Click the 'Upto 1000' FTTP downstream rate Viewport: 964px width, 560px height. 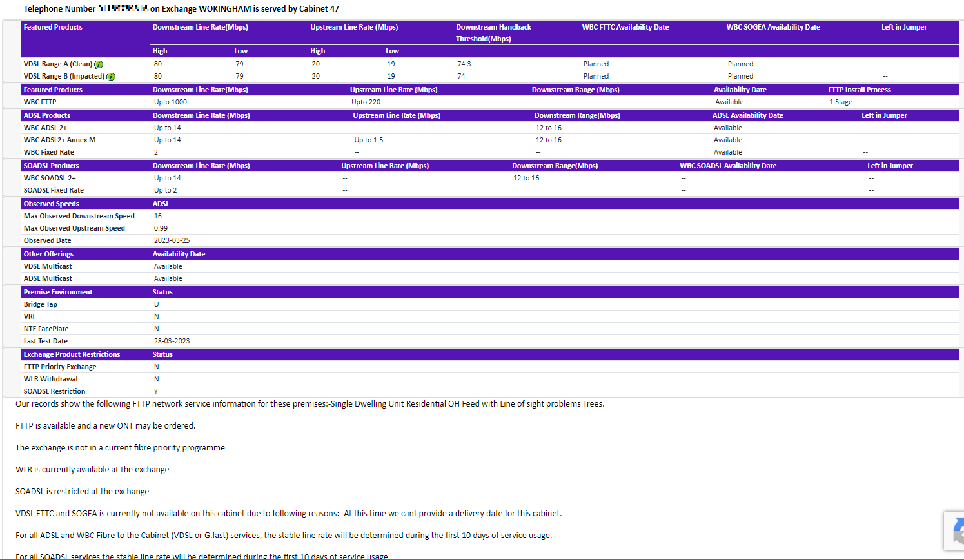170,102
